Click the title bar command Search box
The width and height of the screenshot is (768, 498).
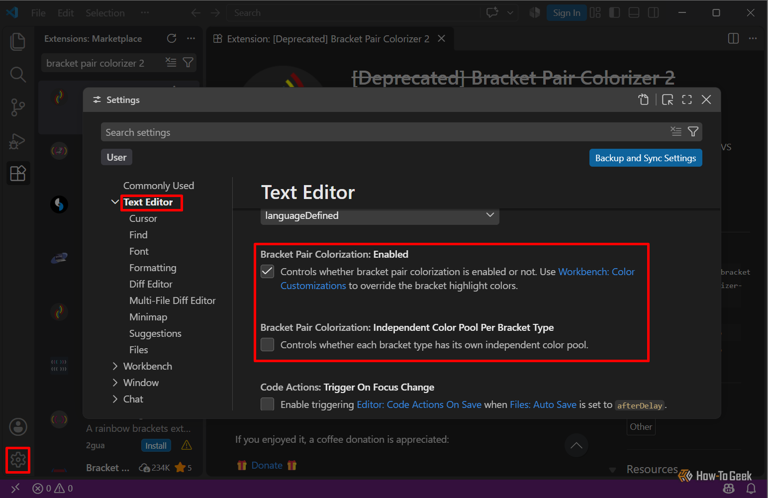coord(354,13)
